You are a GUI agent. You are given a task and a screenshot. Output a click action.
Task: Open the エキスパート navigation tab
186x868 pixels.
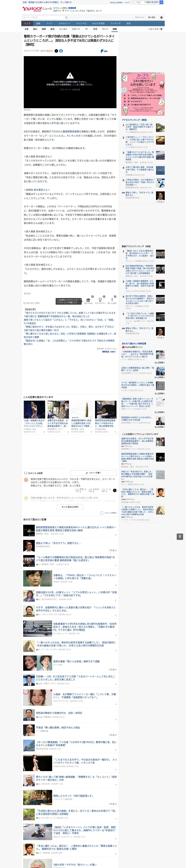[x=64, y=24]
